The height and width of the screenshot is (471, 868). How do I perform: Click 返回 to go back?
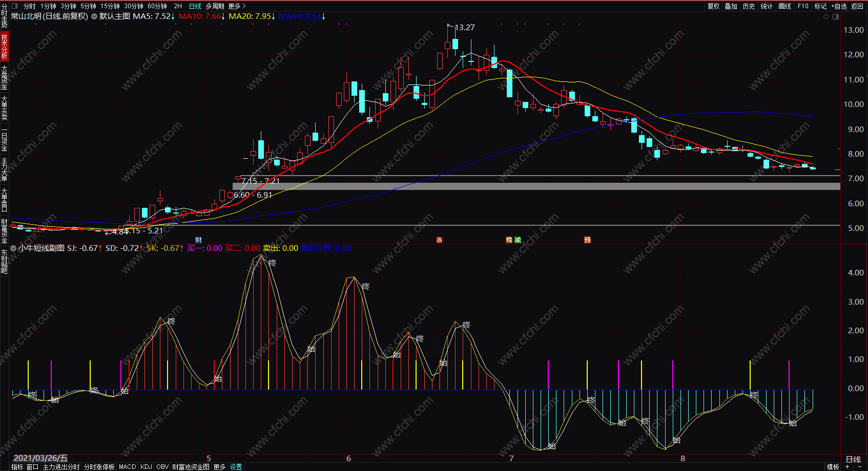coord(857,6)
